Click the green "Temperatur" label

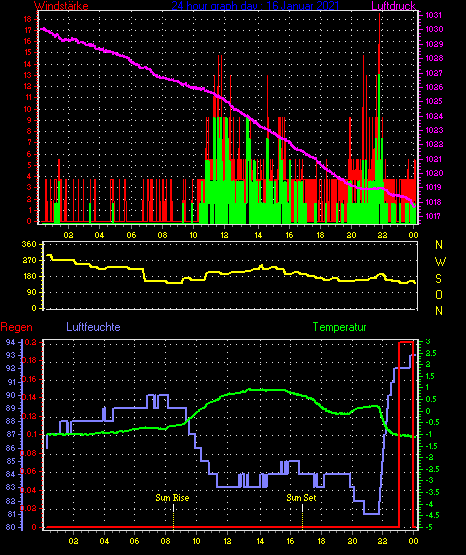tap(339, 327)
